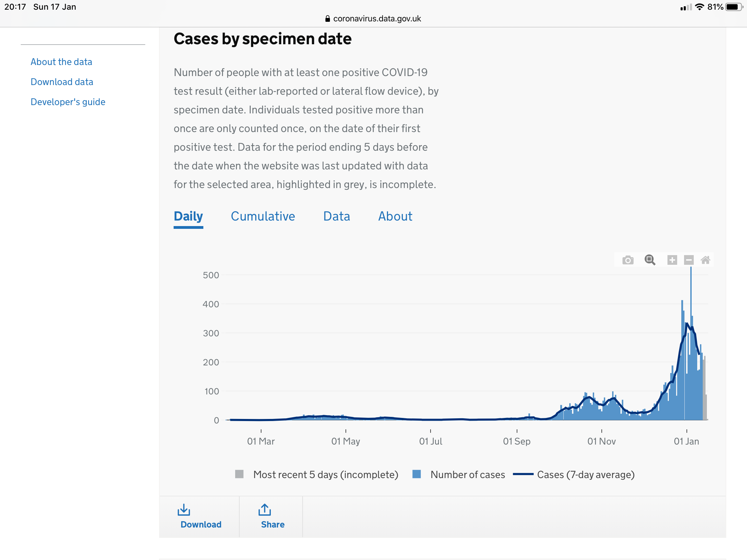Open the Developer's guide link

click(68, 102)
